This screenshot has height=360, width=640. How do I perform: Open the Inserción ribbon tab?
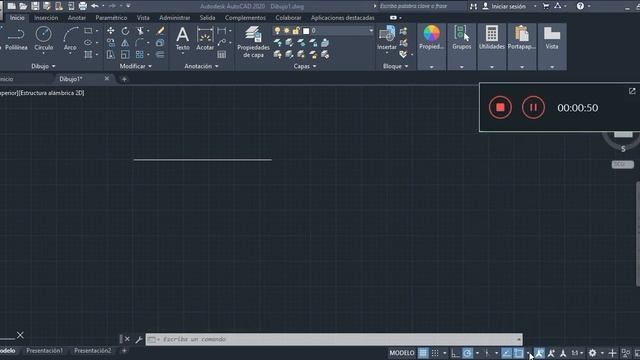click(x=46, y=18)
